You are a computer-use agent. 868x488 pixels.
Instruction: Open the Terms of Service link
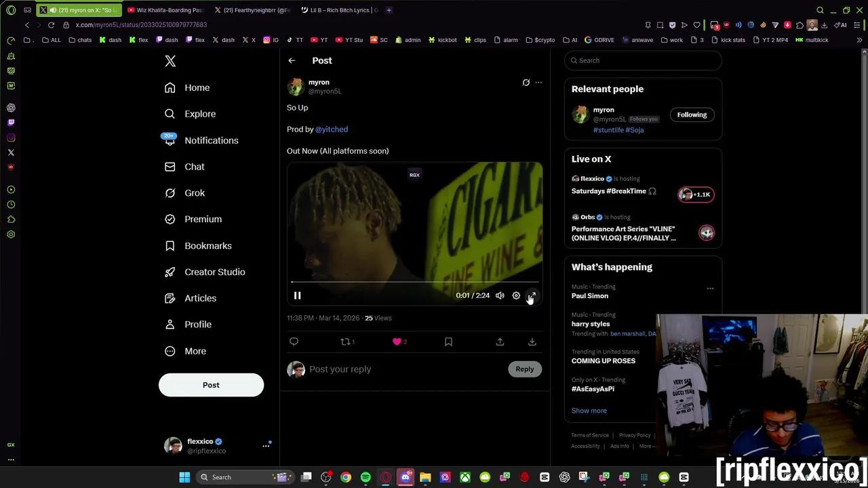(x=590, y=435)
